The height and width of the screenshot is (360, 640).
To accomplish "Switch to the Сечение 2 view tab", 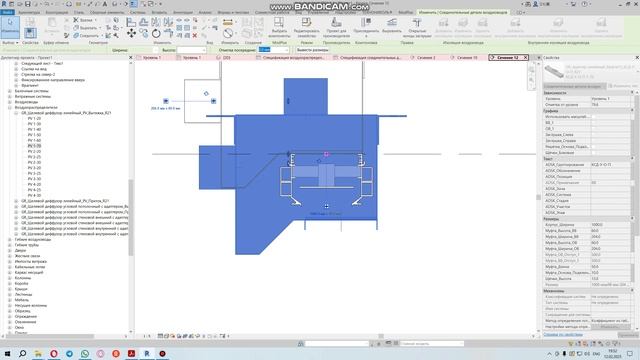I will point(426,58).
